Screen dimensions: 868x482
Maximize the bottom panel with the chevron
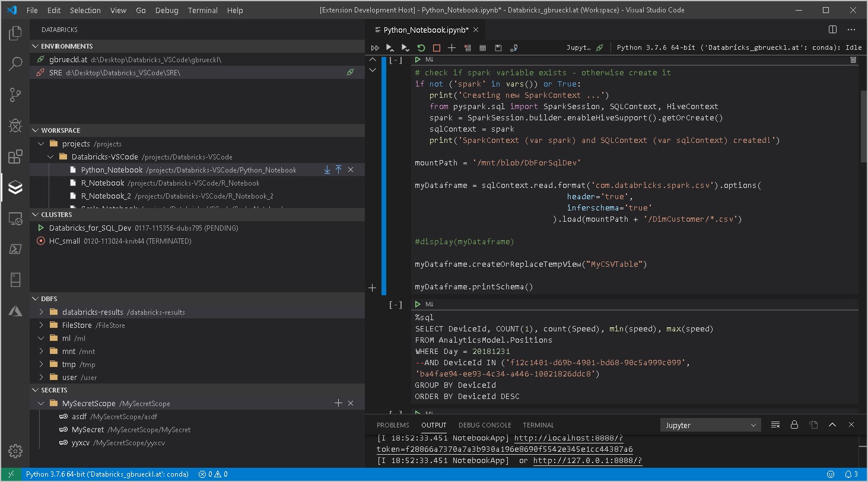click(x=832, y=424)
